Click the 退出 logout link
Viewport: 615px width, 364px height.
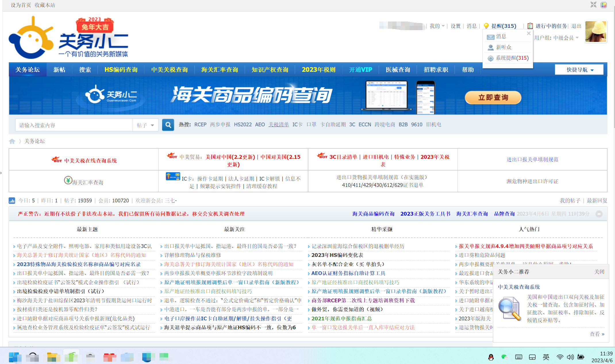[576, 26]
